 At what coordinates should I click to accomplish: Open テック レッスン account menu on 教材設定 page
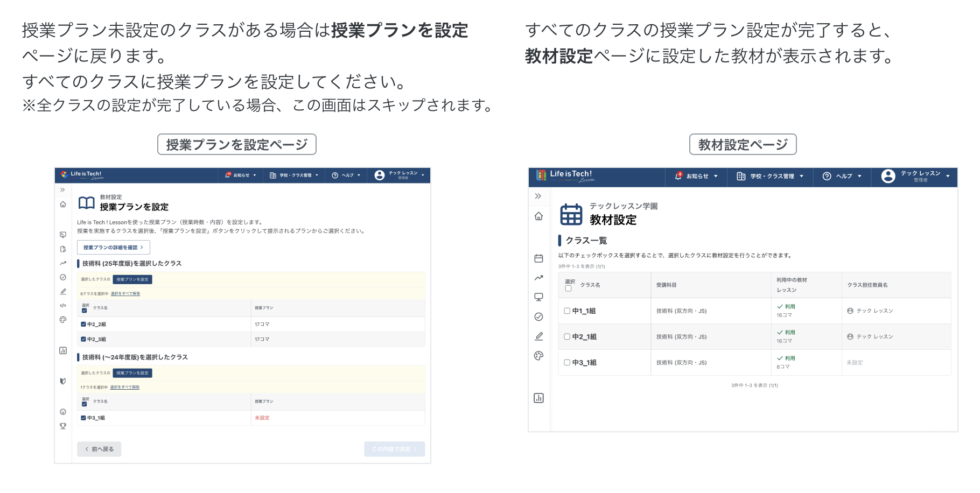[915, 176]
